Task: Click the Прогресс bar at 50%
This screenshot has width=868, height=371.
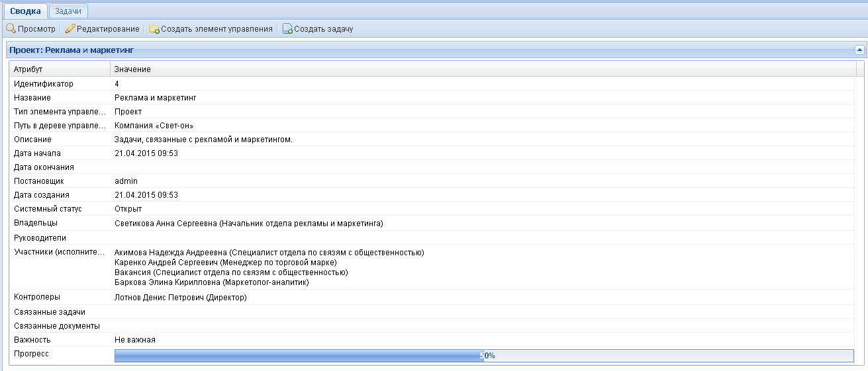Action: (x=483, y=355)
